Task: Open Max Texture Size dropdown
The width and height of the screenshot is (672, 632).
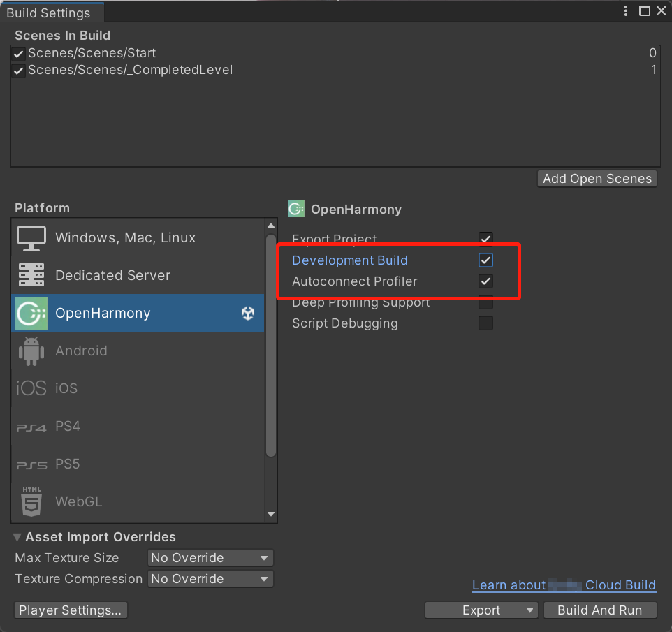Action: (210, 558)
